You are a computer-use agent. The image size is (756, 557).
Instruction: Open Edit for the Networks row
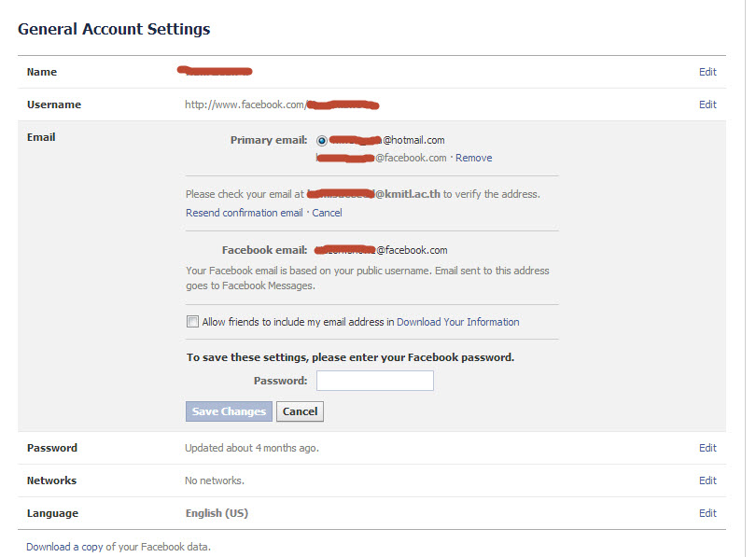click(707, 480)
